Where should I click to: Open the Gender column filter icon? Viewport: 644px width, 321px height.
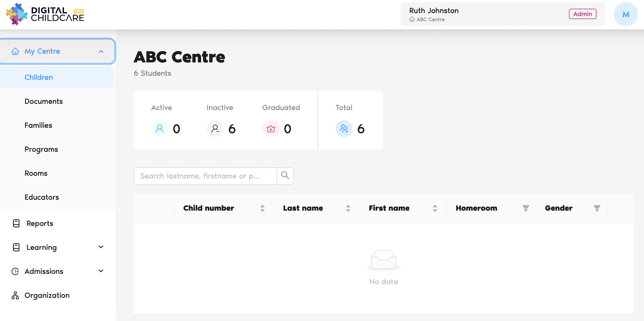pyautogui.click(x=597, y=208)
